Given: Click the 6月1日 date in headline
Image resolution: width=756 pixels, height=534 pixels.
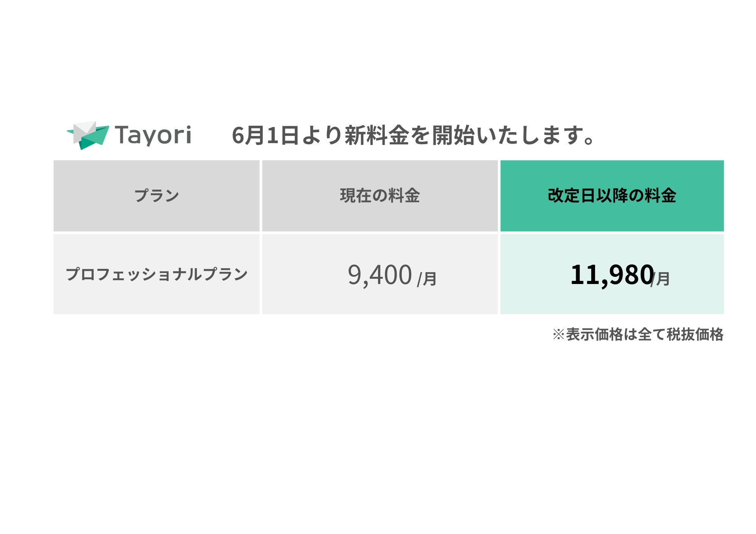Looking at the screenshot, I should (x=266, y=135).
